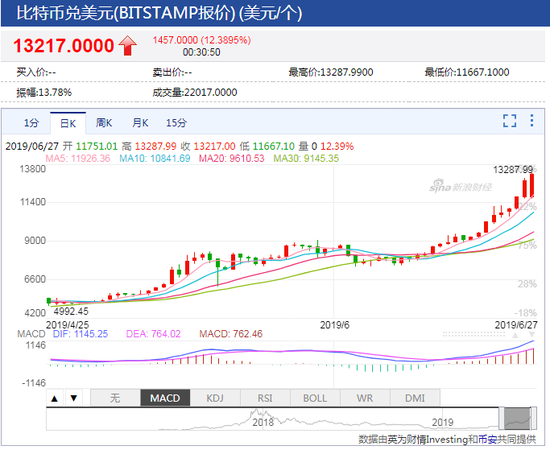
Task: Switch to the 1分 chart tab
Action: 31,123
